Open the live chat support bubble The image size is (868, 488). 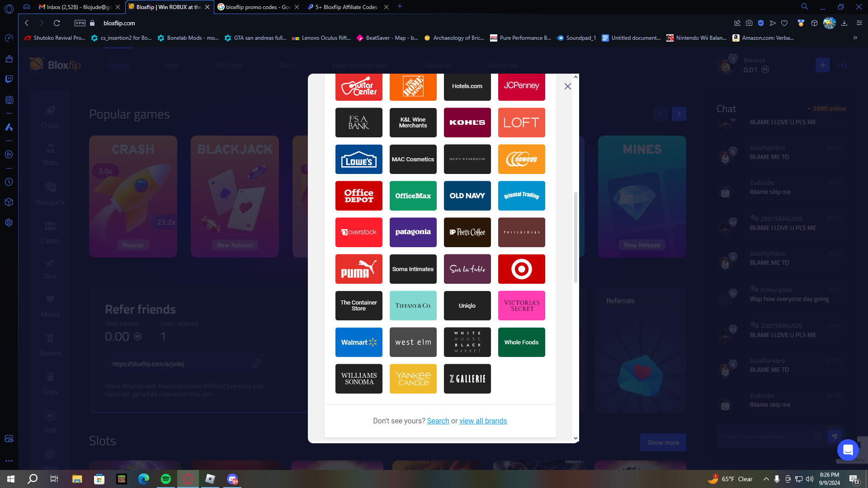(x=848, y=450)
